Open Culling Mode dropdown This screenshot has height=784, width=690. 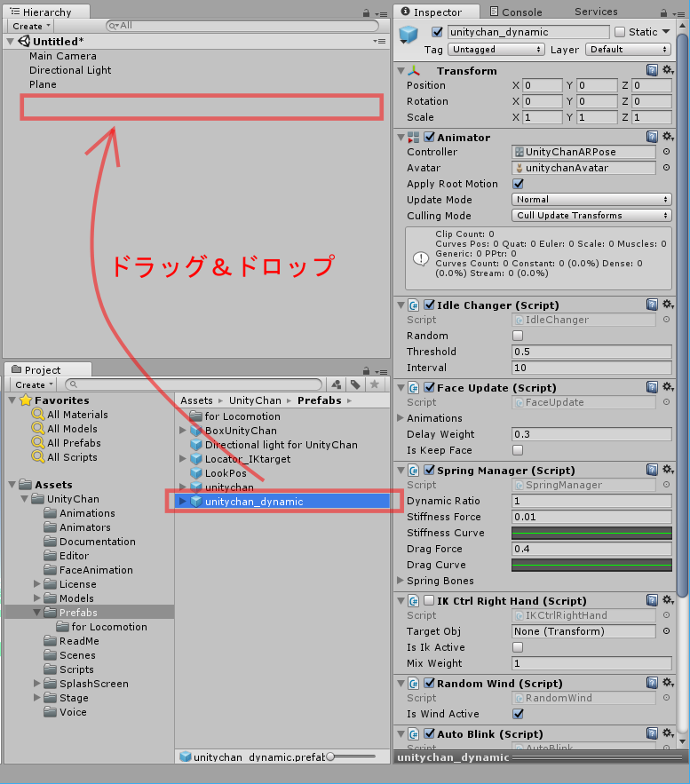point(591,216)
